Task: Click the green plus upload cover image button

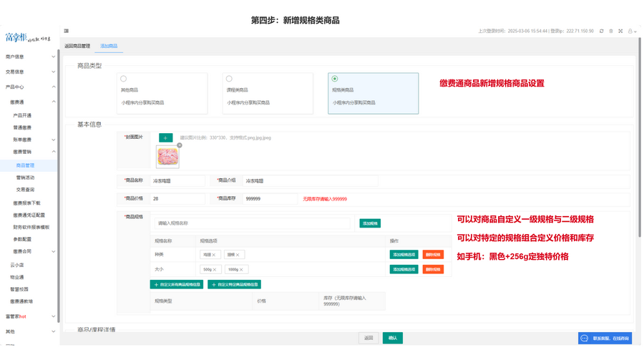Action: 165,138
